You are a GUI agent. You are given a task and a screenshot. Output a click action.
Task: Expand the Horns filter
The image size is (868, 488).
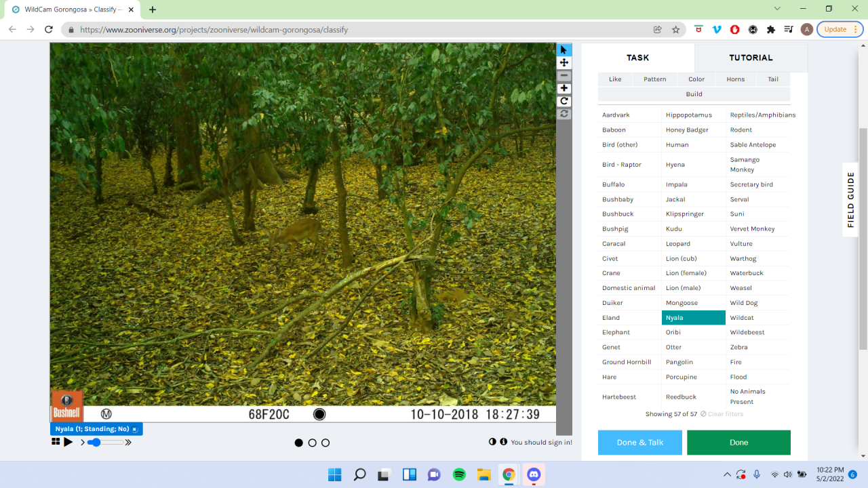coord(736,79)
